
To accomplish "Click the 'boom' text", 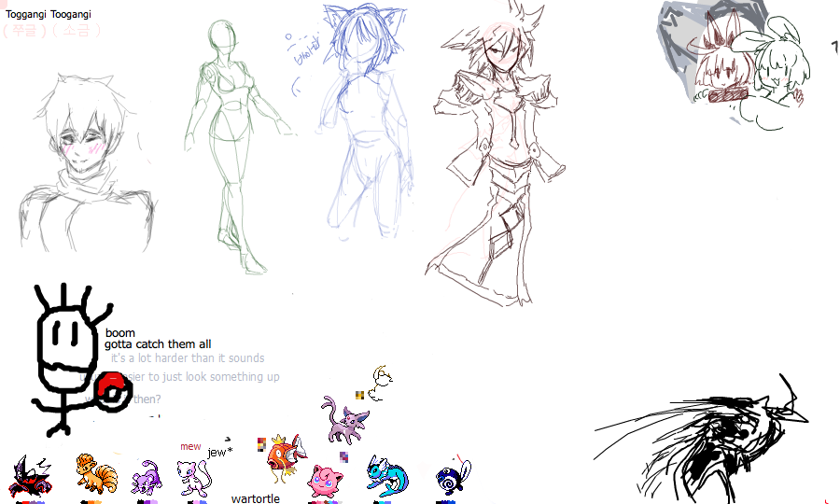I will click(120, 332).
